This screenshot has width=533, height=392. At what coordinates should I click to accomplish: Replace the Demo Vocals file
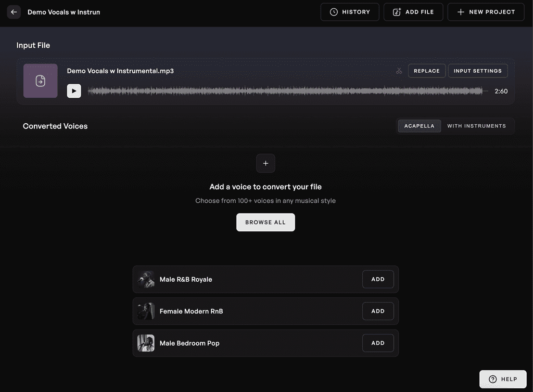pyautogui.click(x=426, y=70)
